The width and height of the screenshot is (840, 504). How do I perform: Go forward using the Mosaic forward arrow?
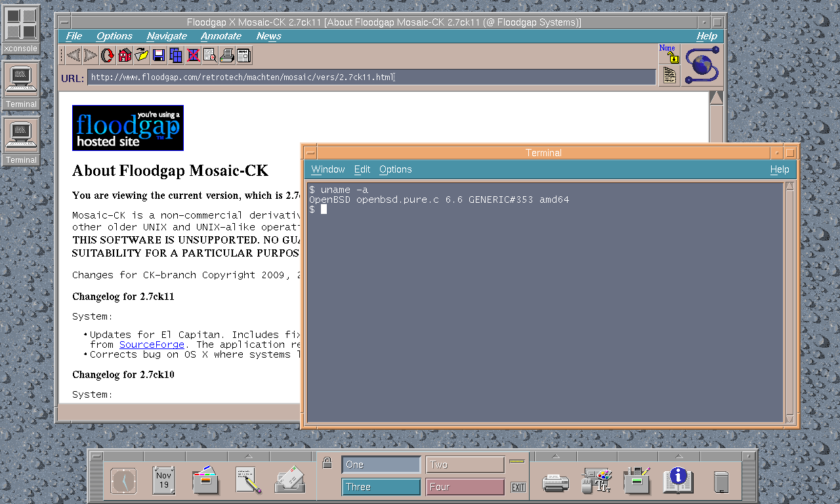[x=90, y=56]
